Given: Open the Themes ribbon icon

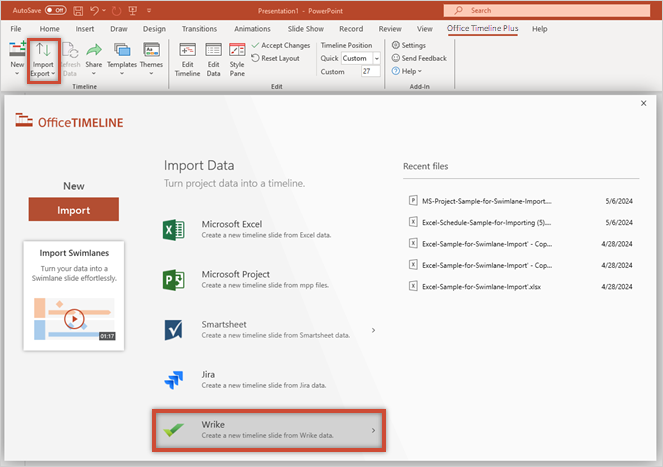Looking at the screenshot, I should pos(151,50).
